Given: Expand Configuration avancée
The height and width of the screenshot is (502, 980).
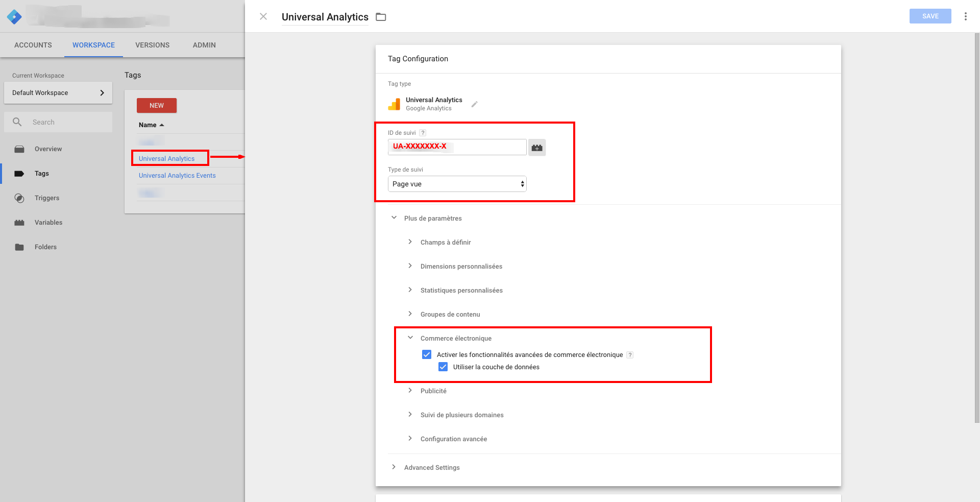Looking at the screenshot, I should pos(410,439).
